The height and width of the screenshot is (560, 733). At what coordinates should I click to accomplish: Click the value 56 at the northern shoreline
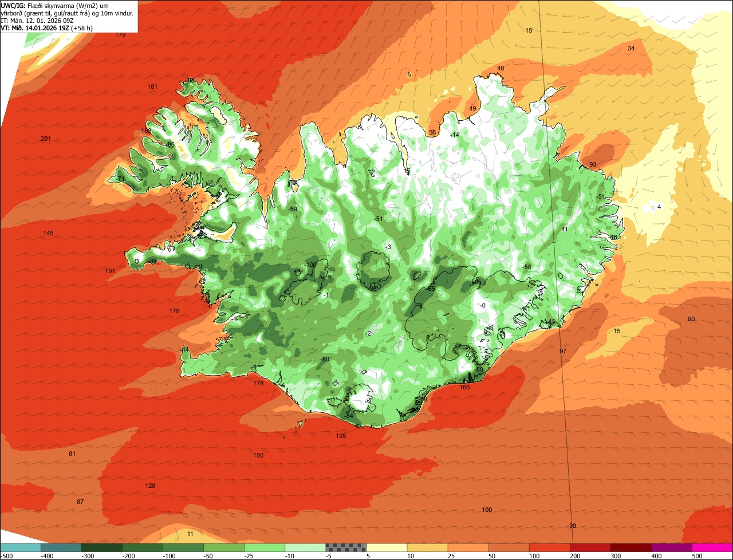(432, 132)
